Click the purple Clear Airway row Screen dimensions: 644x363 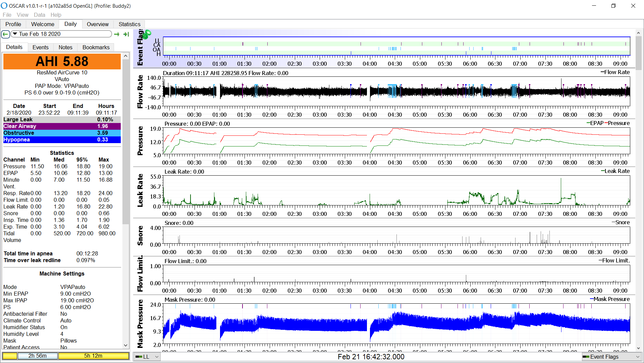62,126
